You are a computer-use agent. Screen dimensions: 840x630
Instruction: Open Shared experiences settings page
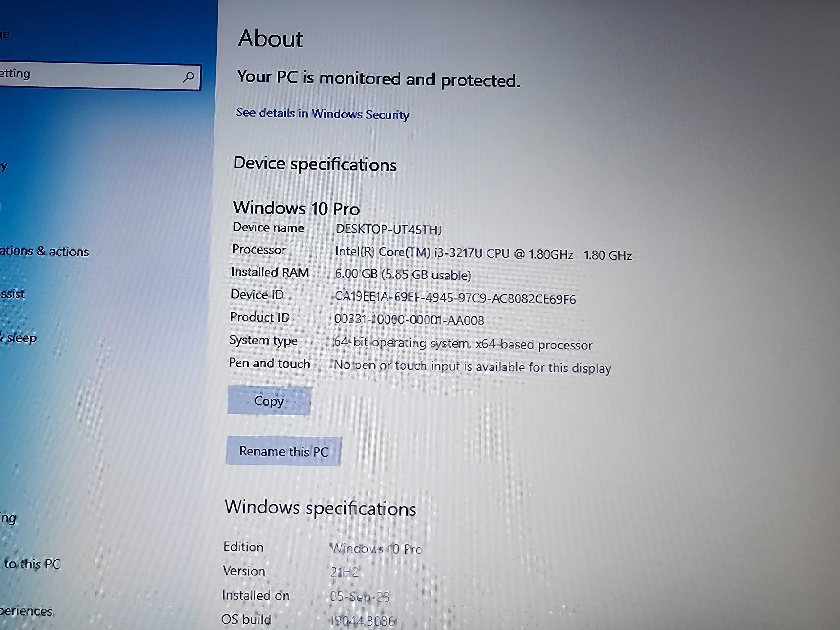click(x=26, y=611)
